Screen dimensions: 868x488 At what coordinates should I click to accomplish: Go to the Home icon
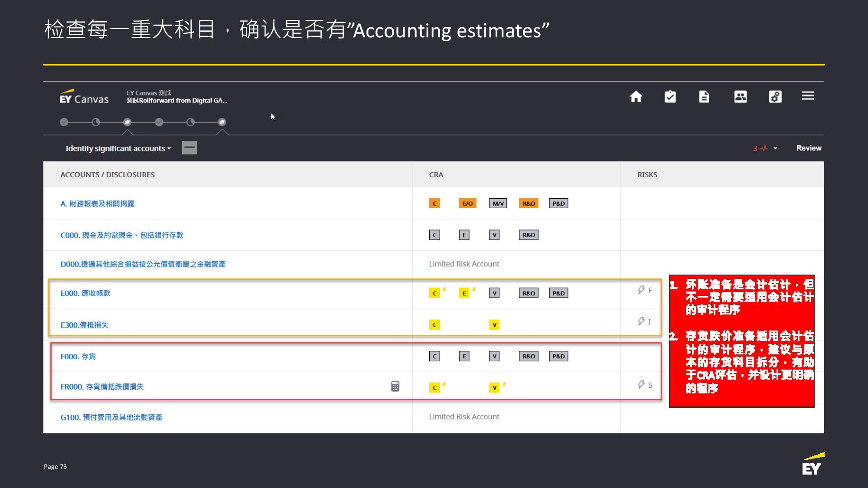[636, 96]
